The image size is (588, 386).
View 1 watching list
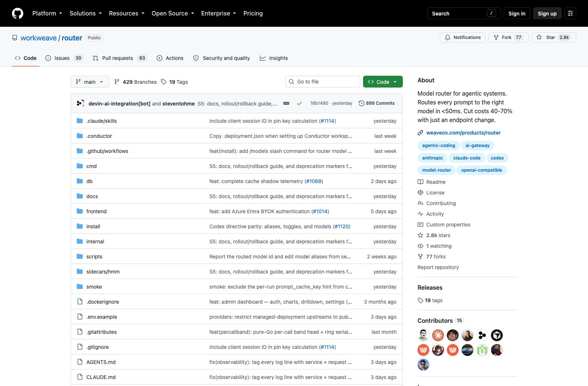click(435, 246)
